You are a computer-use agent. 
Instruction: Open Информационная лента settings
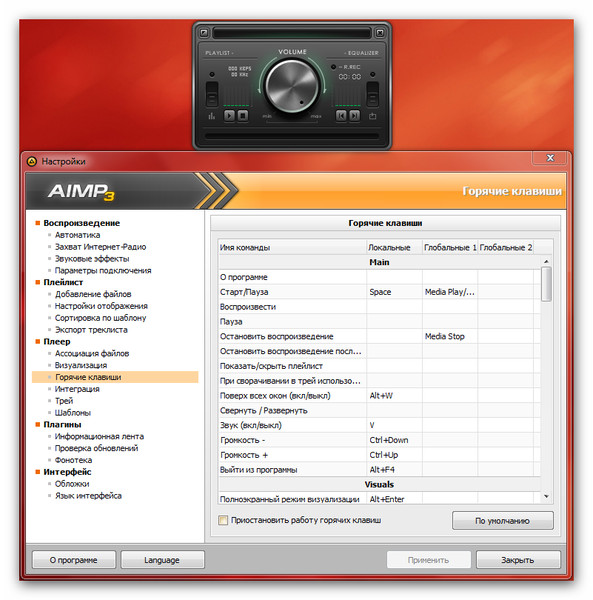99,437
